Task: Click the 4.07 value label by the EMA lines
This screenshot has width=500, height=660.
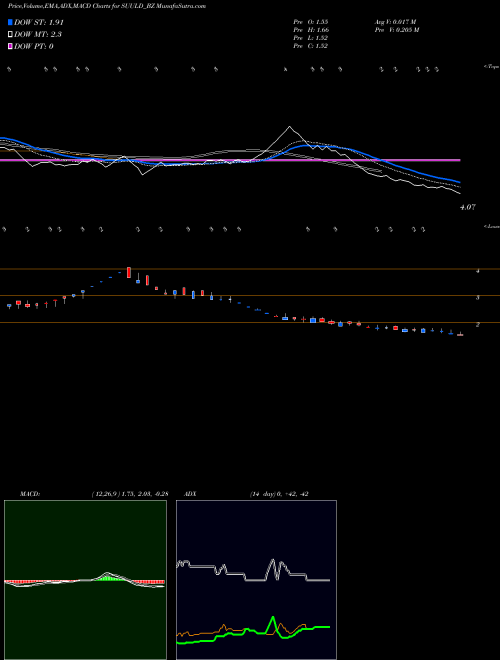Action: 468,207
